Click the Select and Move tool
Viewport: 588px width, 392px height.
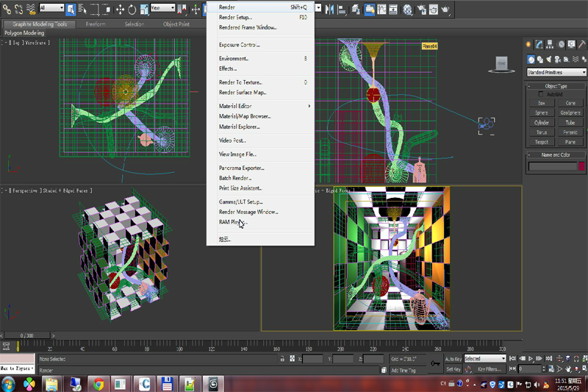(x=119, y=9)
